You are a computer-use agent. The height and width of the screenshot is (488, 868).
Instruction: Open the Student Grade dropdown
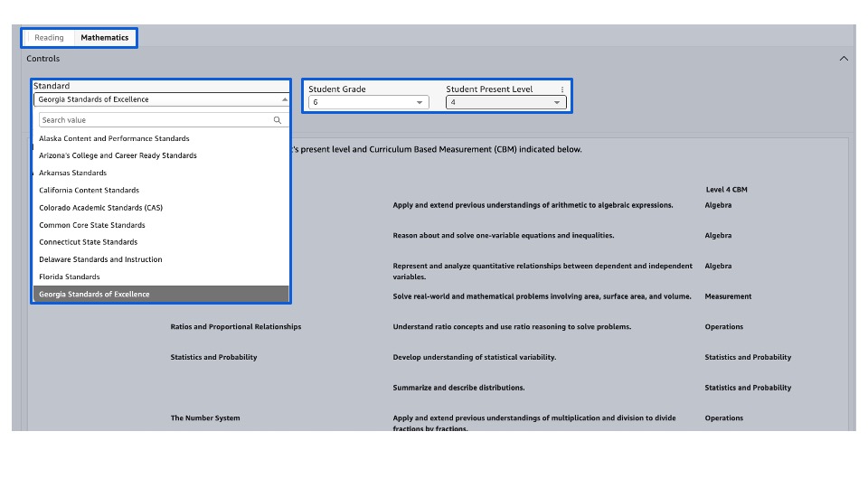pos(368,102)
